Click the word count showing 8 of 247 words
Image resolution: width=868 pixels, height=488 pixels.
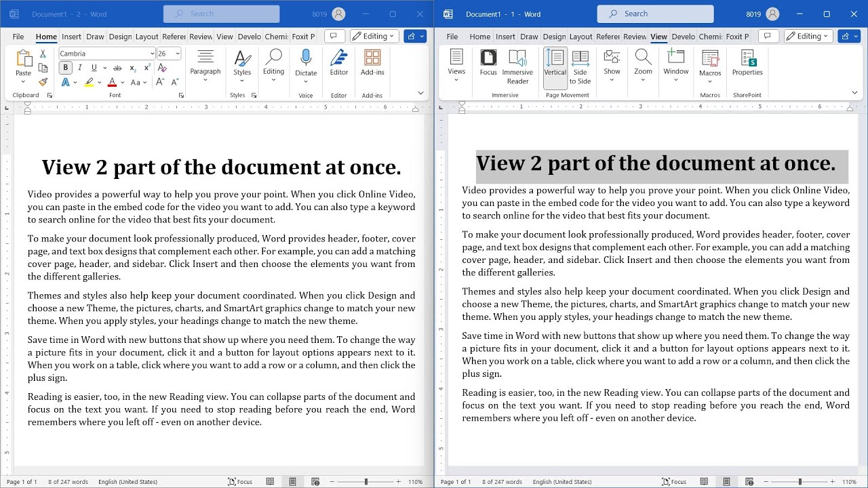pos(68,481)
